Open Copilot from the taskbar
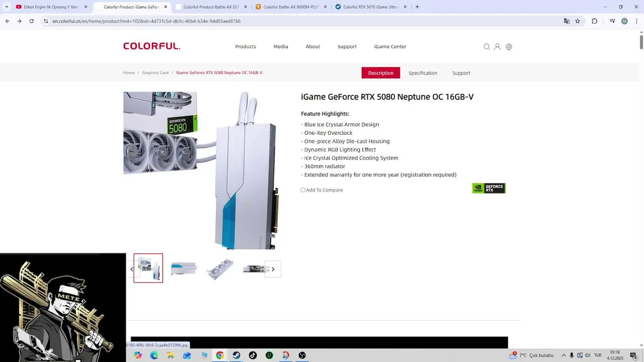The height and width of the screenshot is (362, 644). pyautogui.click(x=138, y=355)
